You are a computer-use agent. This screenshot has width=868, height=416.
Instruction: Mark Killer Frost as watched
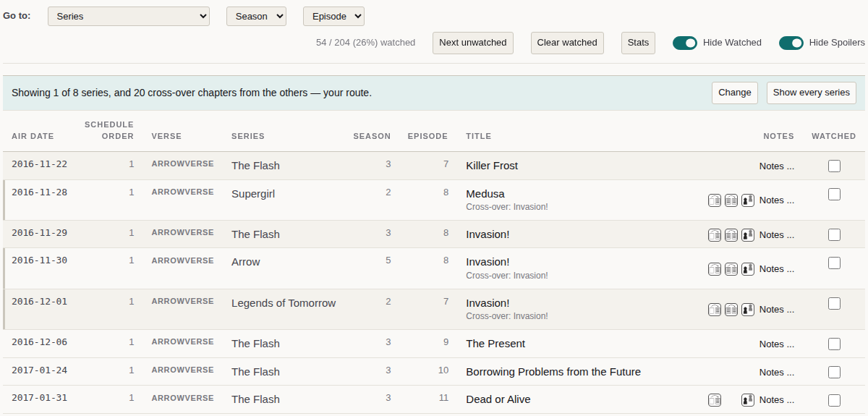pyautogui.click(x=834, y=166)
